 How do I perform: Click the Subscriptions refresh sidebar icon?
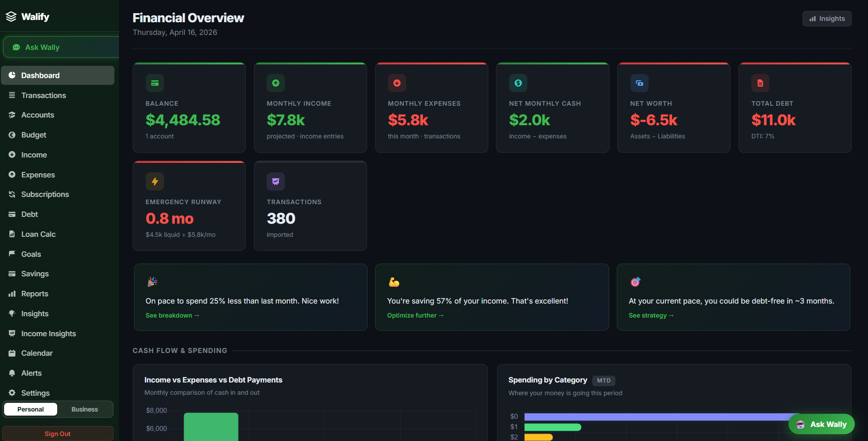point(12,194)
